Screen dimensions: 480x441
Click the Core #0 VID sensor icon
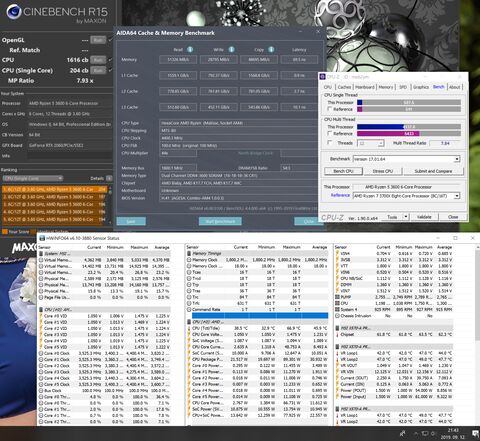pyautogui.click(x=41, y=316)
